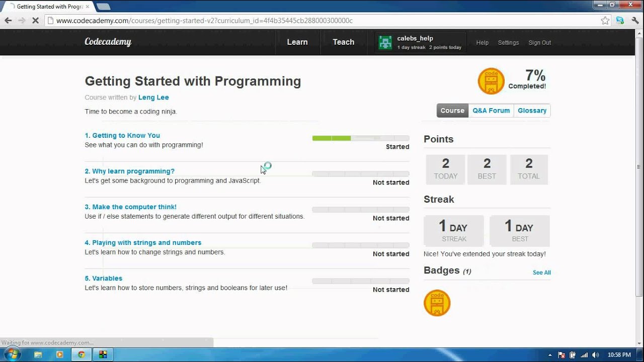Click the Make the computer think progress bar
The image size is (644, 362).
tap(361, 210)
